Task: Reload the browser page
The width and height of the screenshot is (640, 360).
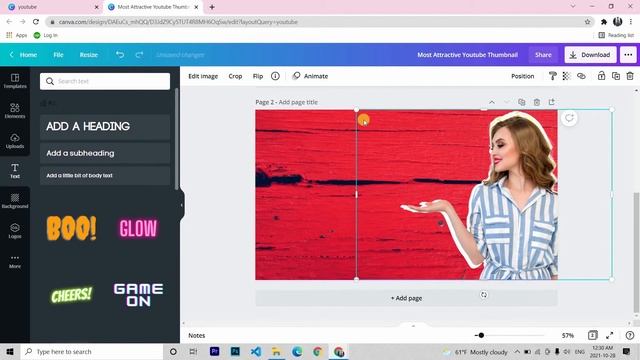Action: (36, 22)
